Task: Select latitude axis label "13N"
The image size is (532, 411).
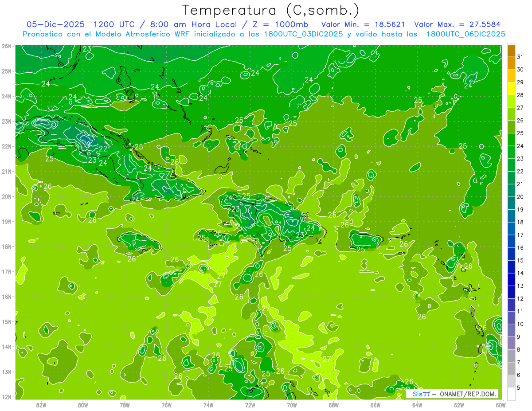Action: pyautogui.click(x=6, y=372)
